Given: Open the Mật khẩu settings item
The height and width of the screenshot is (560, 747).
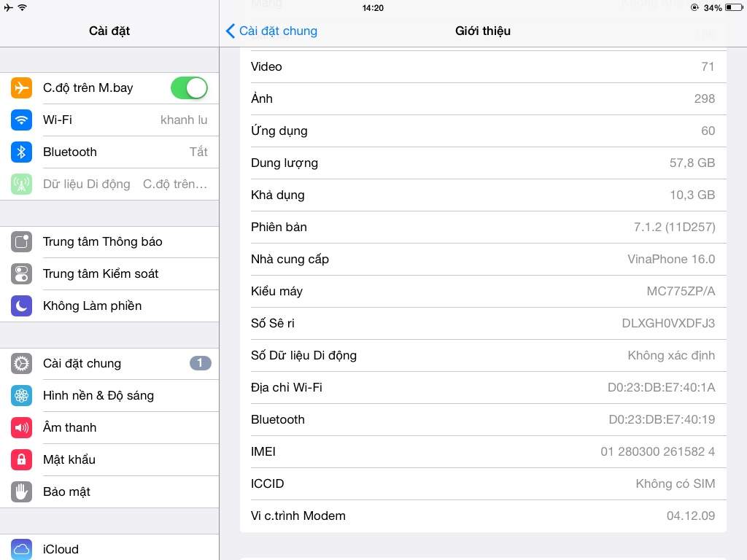Looking at the screenshot, I should click(x=109, y=459).
